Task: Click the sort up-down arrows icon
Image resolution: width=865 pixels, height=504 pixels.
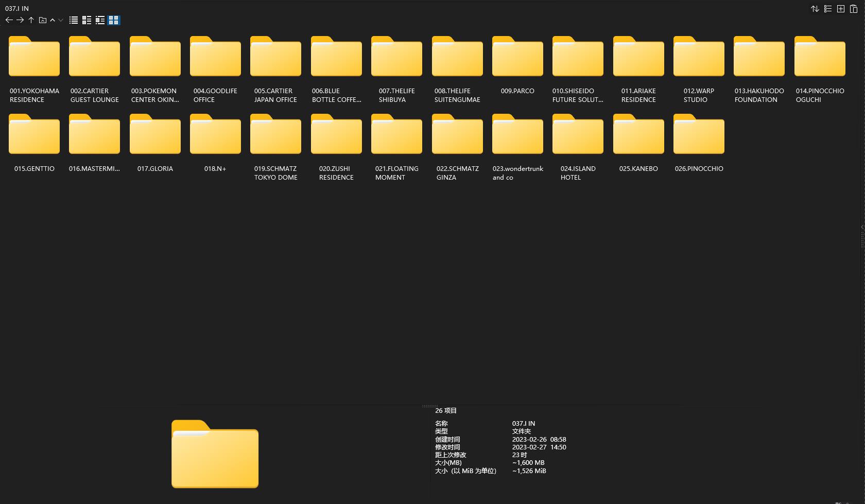Action: pyautogui.click(x=815, y=9)
